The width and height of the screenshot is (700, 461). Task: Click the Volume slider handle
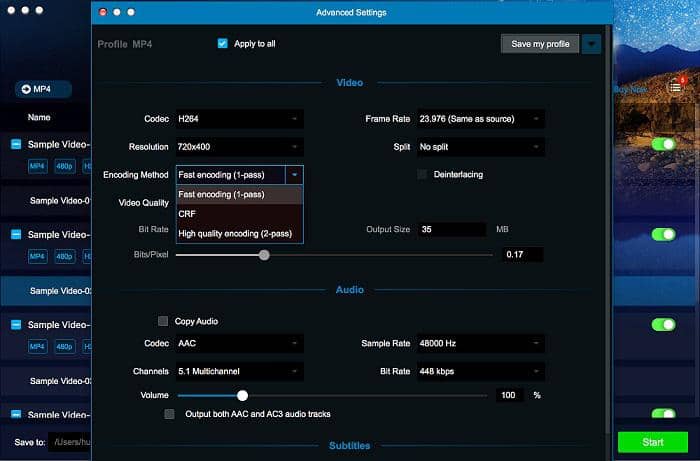pyautogui.click(x=242, y=395)
